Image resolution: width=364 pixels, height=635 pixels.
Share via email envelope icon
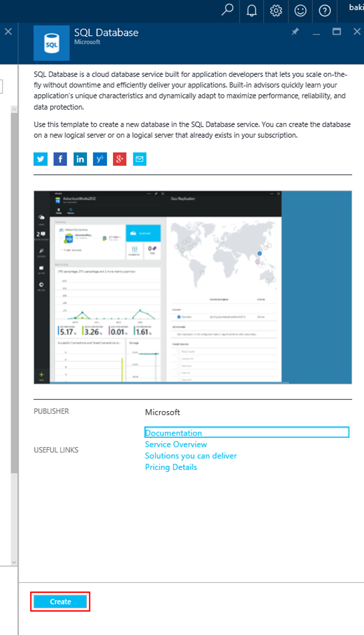140,159
